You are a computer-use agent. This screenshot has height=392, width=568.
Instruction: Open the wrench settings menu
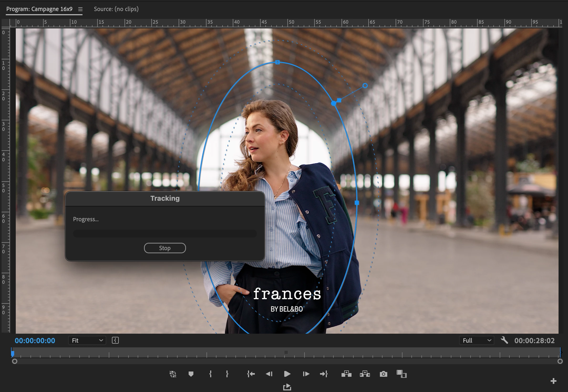pos(504,340)
